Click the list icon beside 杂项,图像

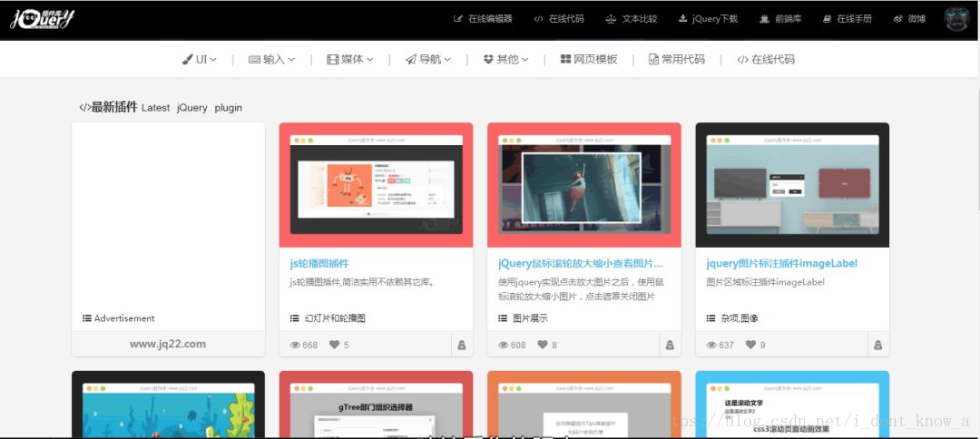(x=710, y=318)
